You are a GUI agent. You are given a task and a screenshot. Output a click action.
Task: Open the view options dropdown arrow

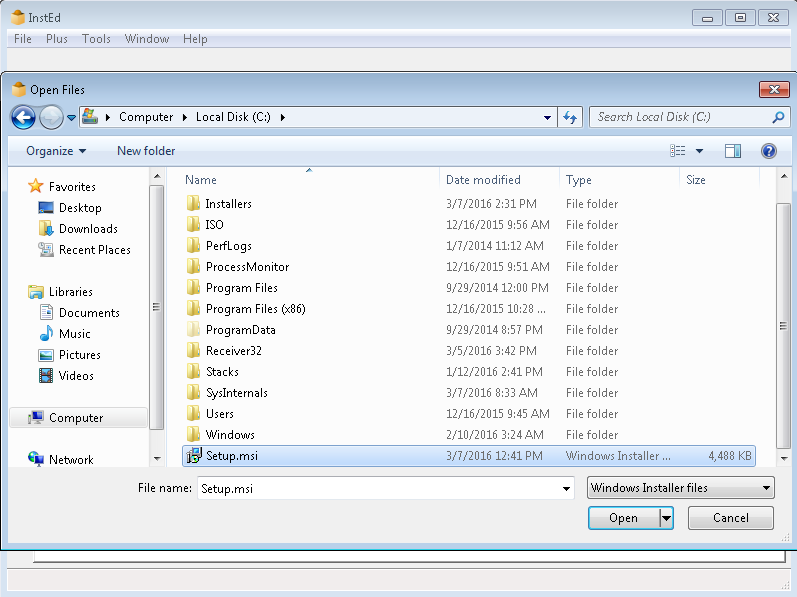(x=699, y=151)
